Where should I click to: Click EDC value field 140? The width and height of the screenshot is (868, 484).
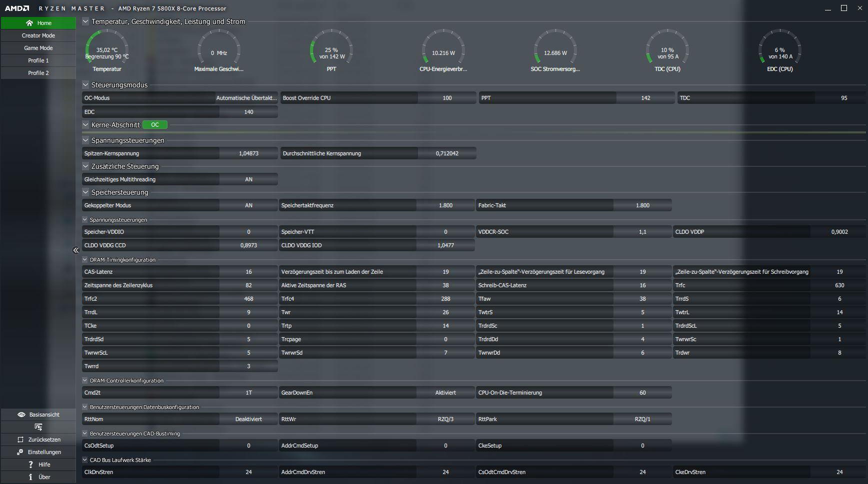[x=248, y=112]
